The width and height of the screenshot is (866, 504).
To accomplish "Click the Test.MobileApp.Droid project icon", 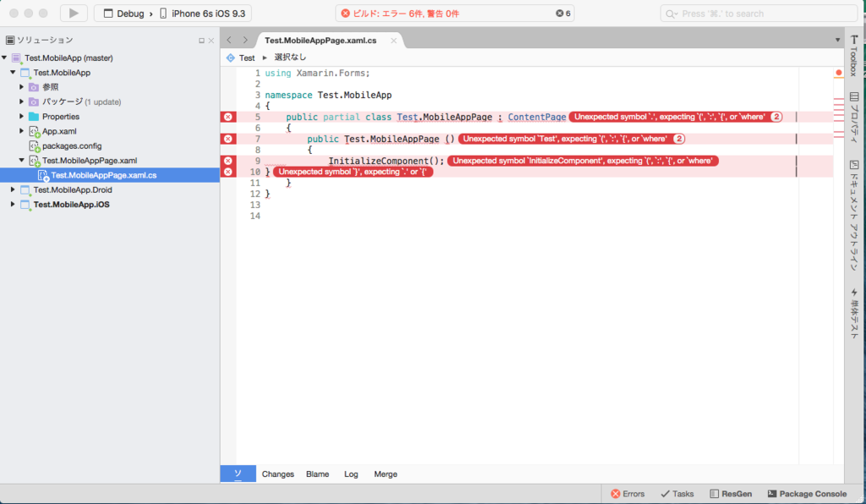I will 25,190.
